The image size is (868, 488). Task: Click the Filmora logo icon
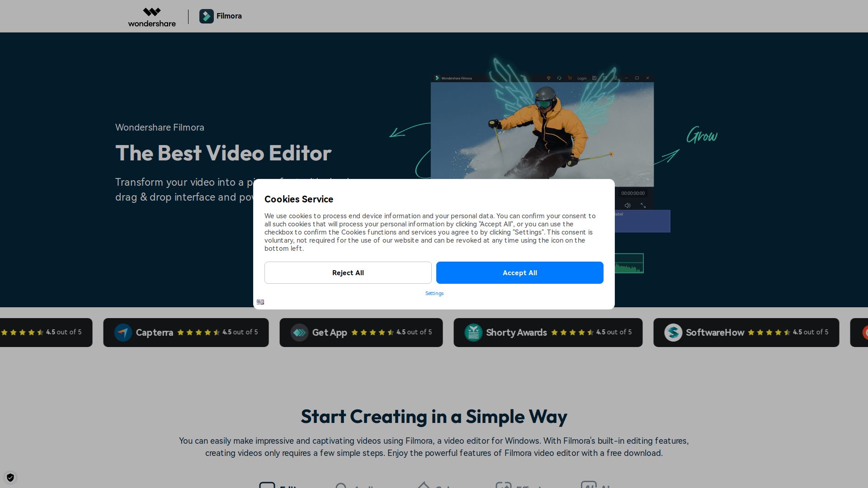(x=207, y=16)
